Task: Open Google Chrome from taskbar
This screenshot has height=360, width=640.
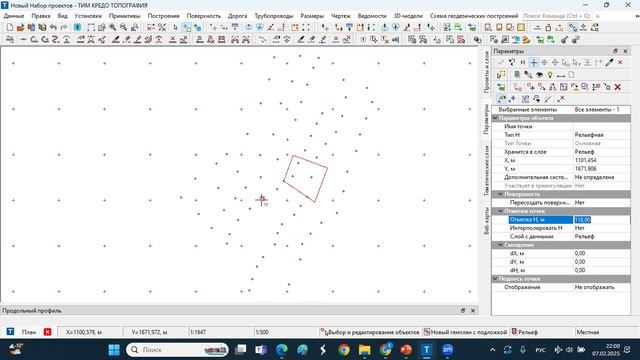Action: [344, 350]
